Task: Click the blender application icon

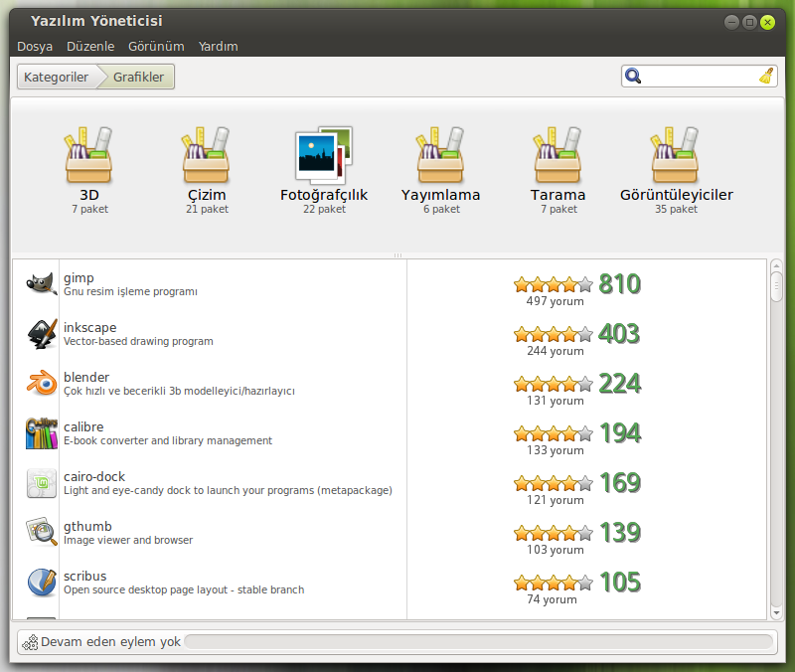Action: 42,384
